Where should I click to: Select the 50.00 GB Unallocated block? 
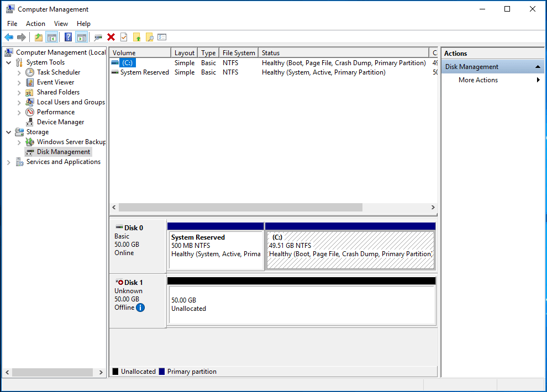point(302,301)
